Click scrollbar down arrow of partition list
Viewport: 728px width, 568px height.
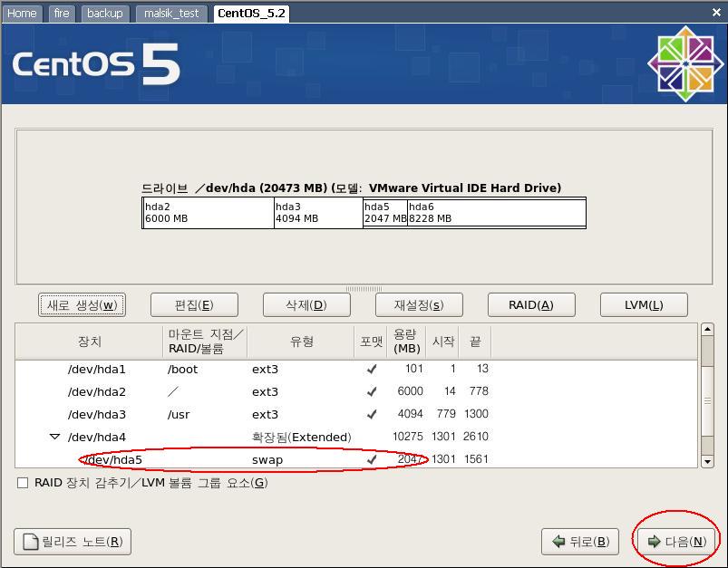707,461
